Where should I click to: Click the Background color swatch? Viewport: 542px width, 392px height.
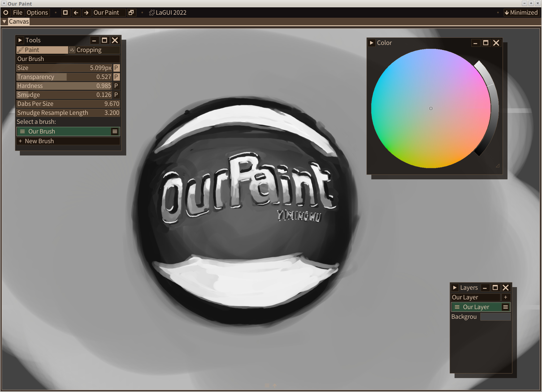tap(496, 317)
